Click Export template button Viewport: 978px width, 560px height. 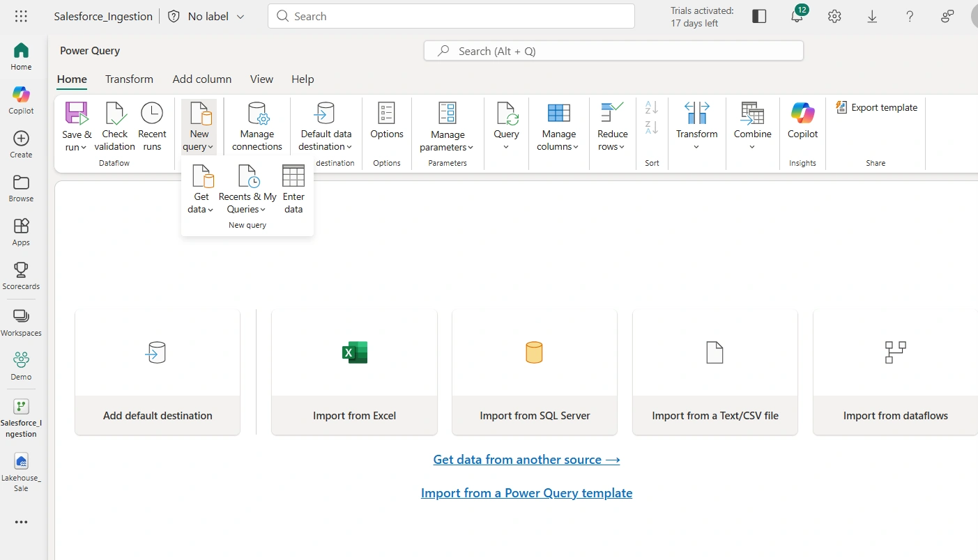tap(876, 107)
